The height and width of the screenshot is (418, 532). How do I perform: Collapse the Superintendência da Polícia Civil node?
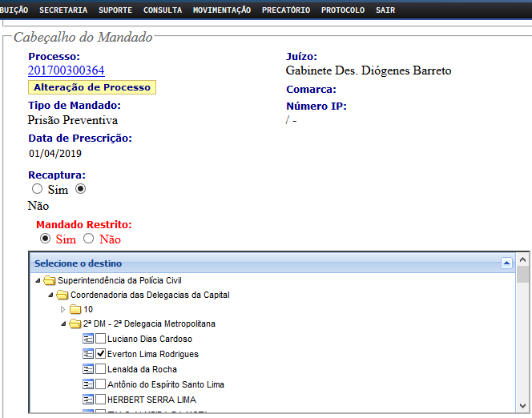point(38,280)
